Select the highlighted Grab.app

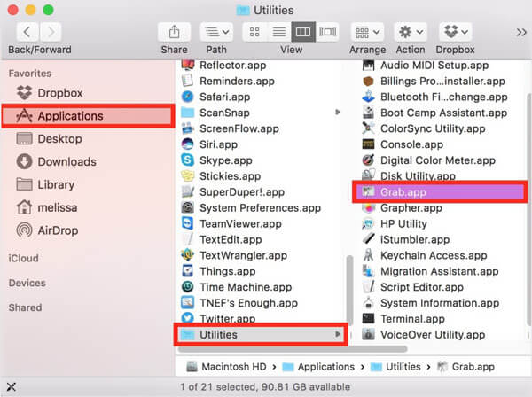coord(440,192)
